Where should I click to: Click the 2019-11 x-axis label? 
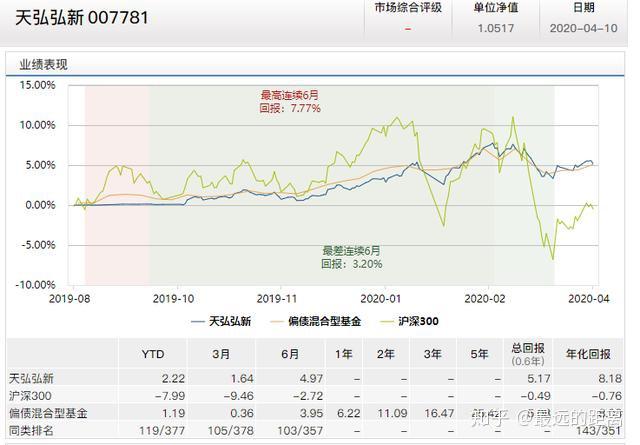[x=277, y=299]
